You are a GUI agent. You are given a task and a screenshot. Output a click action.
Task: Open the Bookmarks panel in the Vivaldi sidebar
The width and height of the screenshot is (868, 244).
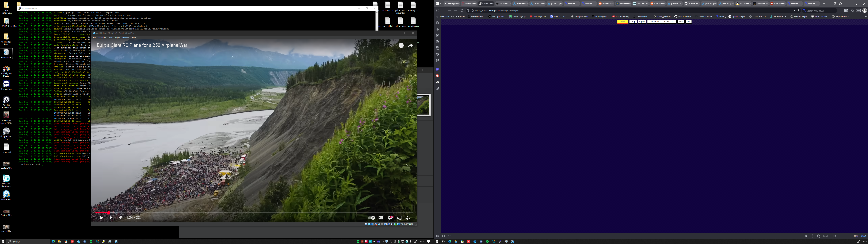click(x=437, y=23)
